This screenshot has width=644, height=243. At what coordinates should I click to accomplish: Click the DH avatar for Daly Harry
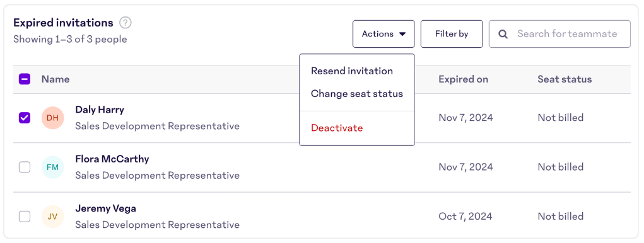pos(52,118)
